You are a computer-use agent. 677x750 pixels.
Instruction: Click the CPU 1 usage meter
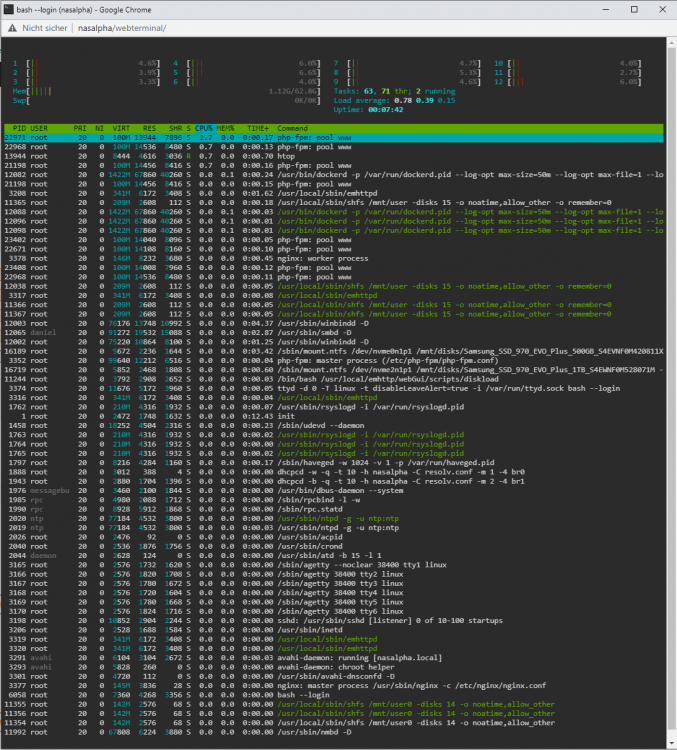click(87, 63)
